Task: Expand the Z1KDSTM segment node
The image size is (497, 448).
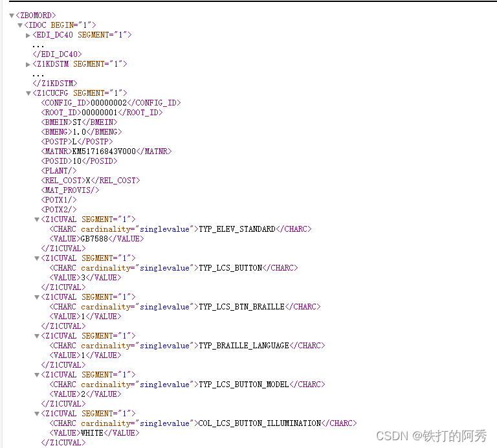Action: [x=28, y=64]
